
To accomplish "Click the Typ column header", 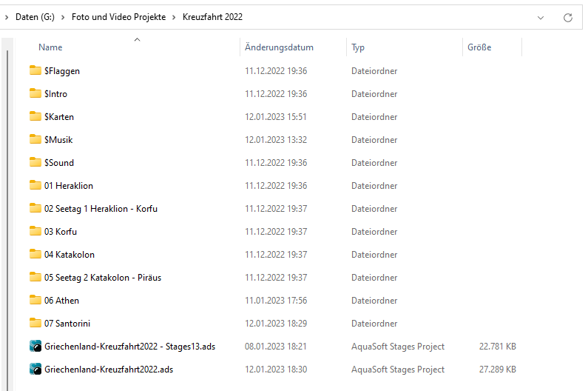I will click(358, 47).
